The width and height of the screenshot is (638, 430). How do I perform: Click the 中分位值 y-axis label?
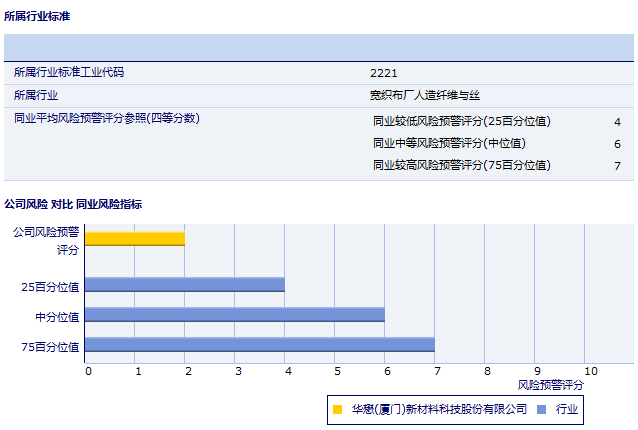click(57, 317)
